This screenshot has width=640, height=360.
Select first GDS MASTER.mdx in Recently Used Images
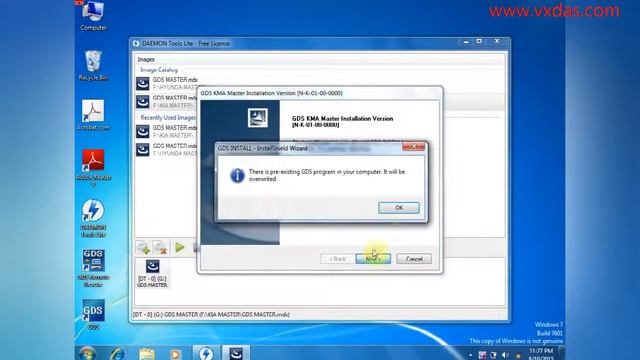[x=167, y=131]
